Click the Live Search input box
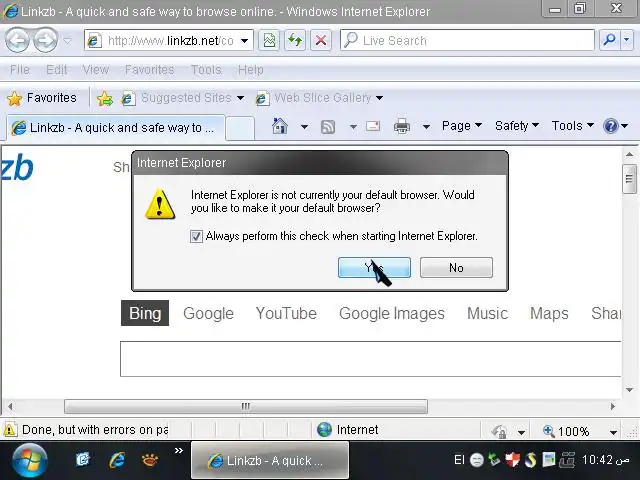This screenshot has height=480, width=640. pos(467,40)
